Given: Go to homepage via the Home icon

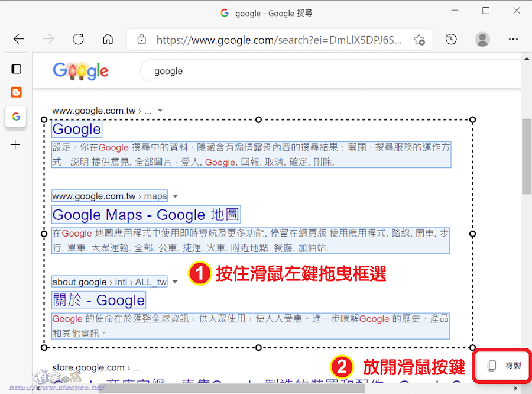Looking at the screenshot, I should tap(108, 39).
